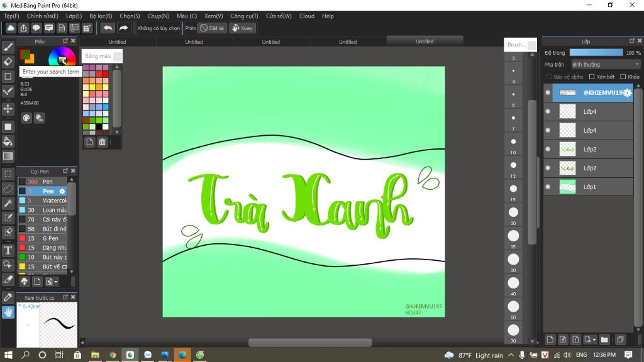Select the Watercolor brush row
This screenshot has width=644, height=362.
tap(42, 200)
